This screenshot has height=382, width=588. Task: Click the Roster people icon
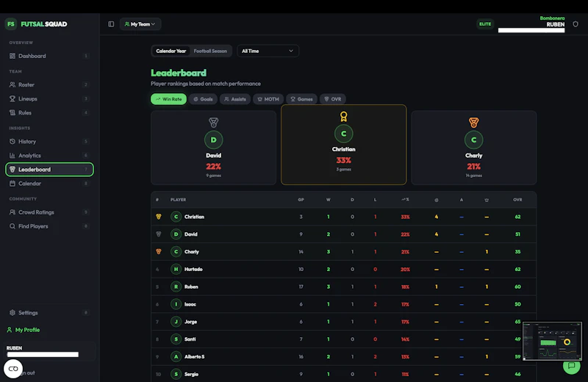click(12, 84)
